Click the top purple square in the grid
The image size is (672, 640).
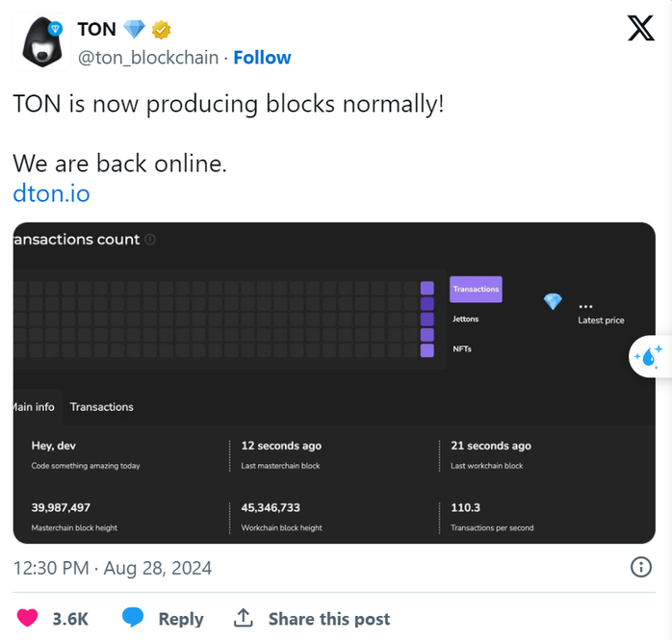coord(426,288)
